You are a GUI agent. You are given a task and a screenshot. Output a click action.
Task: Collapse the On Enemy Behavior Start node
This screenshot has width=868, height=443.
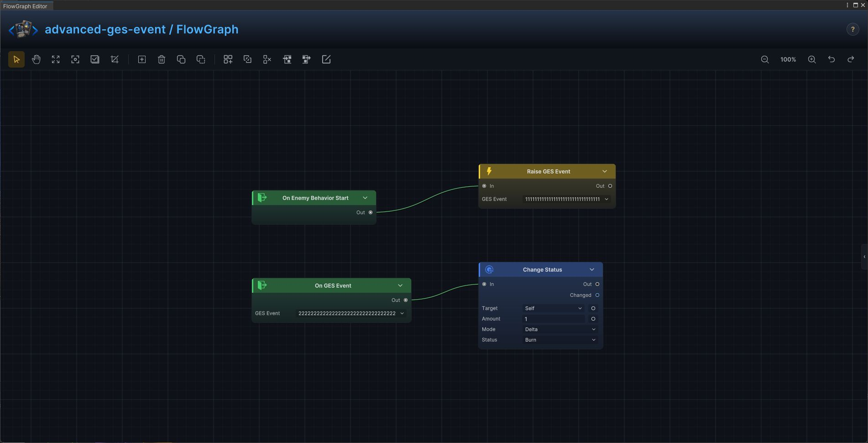coord(365,198)
